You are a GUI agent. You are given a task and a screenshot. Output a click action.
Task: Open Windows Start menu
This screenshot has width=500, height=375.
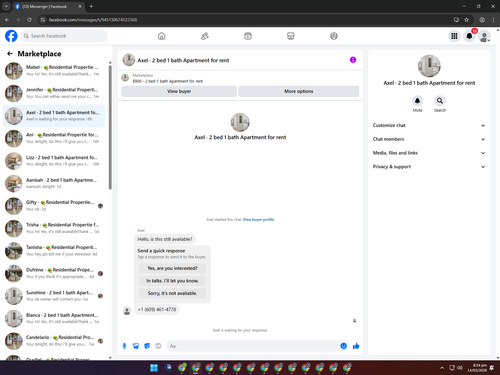[x=154, y=368]
